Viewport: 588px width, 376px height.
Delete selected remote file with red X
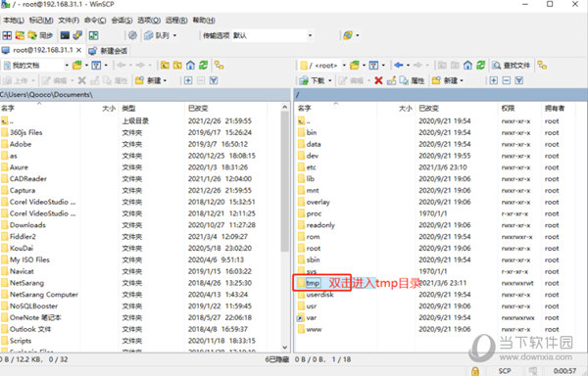tap(378, 80)
